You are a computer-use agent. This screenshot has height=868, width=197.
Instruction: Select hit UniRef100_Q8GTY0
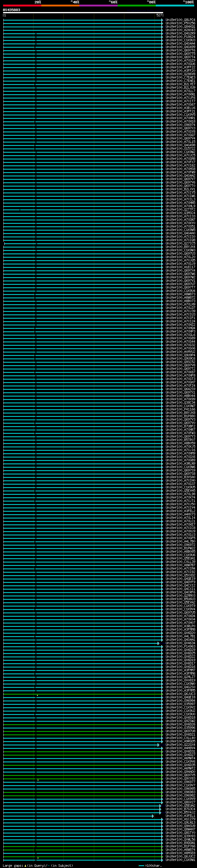[180, 833]
